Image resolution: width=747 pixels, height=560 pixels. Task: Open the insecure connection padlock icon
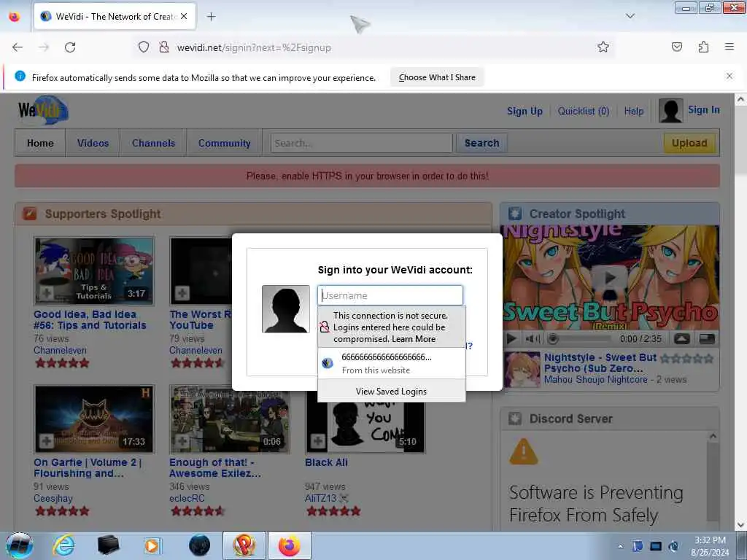(x=164, y=47)
